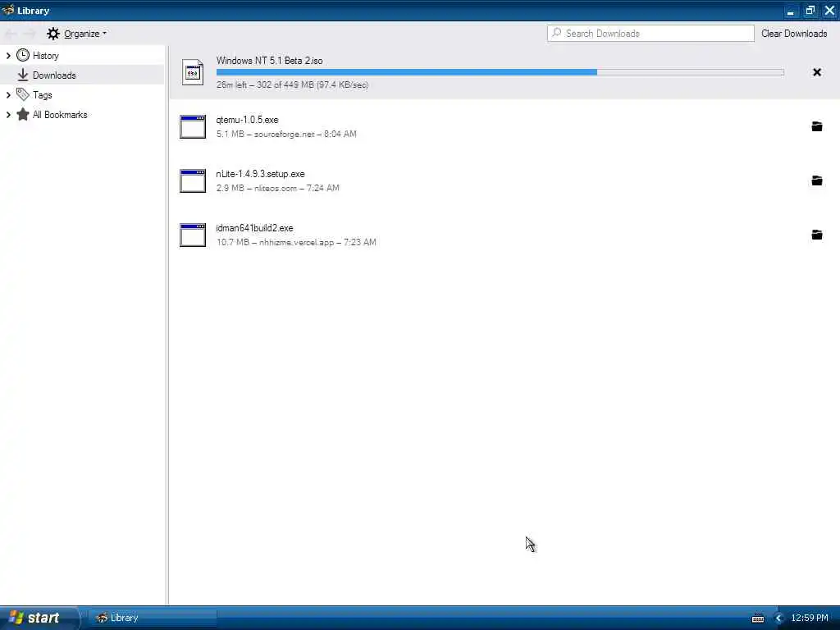Click the Organize gear icon

coord(53,34)
